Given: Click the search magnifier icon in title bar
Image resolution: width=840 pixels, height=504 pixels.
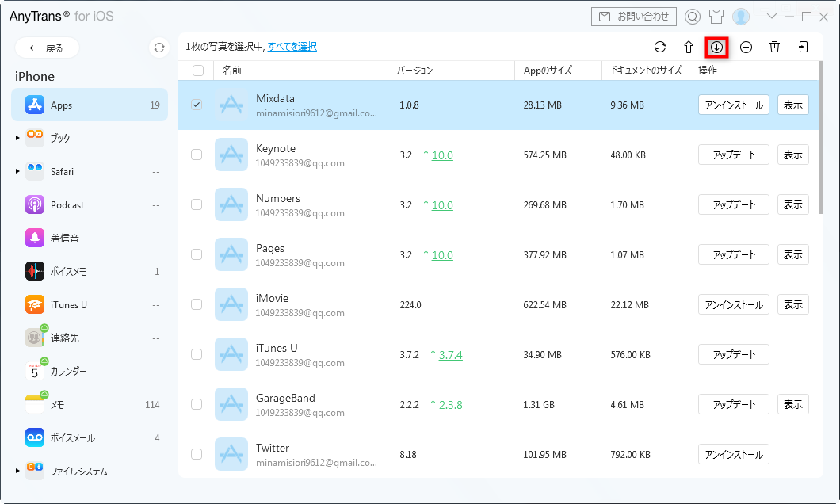Looking at the screenshot, I should point(692,17).
